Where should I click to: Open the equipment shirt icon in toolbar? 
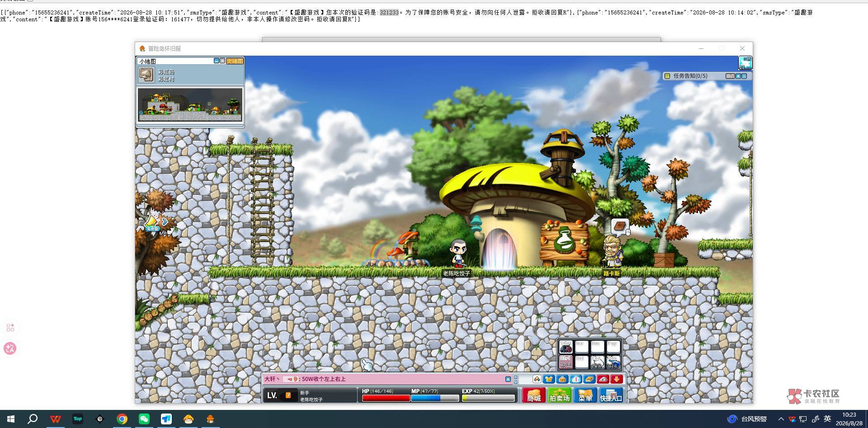pos(549,379)
